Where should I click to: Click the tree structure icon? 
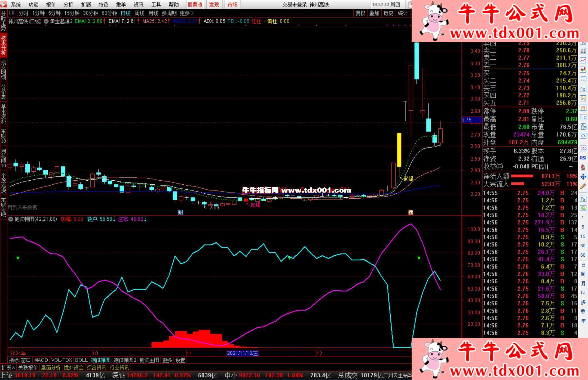coord(583,98)
